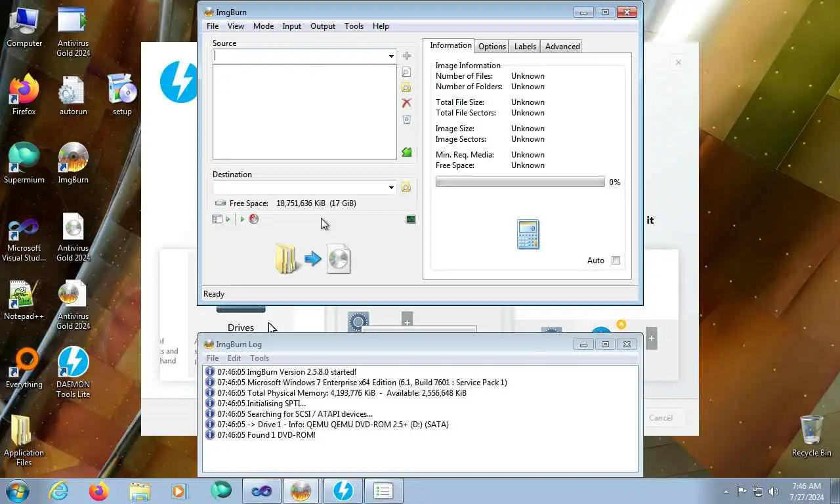Open the Output menu
840x504 pixels.
coord(322,26)
